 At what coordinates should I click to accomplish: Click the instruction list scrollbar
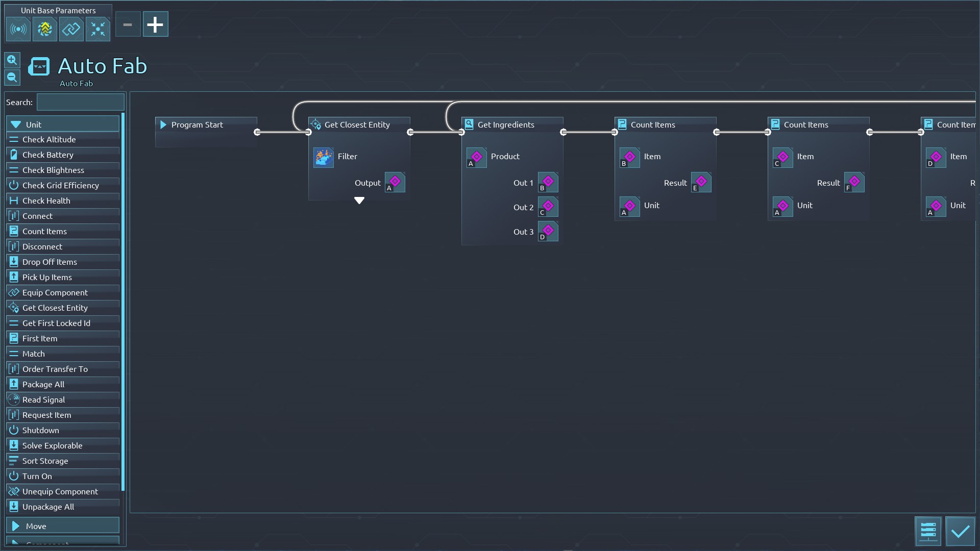[123, 301]
